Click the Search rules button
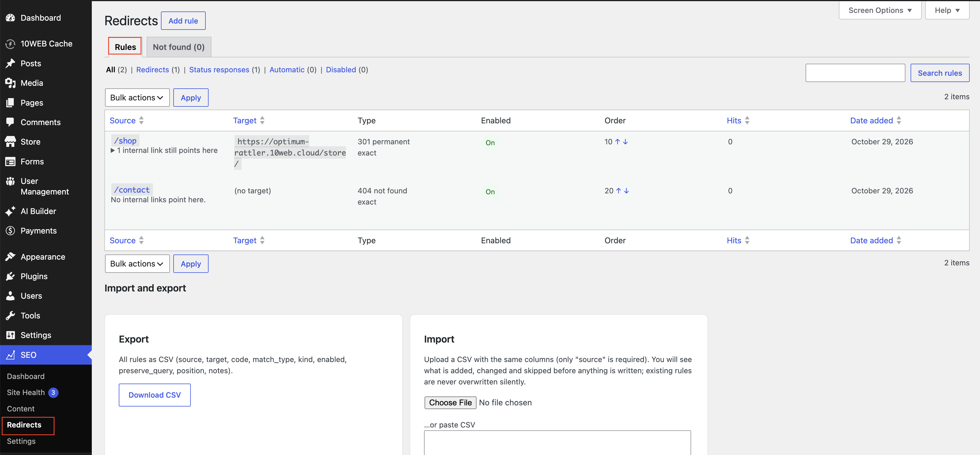Viewport: 980px width, 455px height. [940, 73]
